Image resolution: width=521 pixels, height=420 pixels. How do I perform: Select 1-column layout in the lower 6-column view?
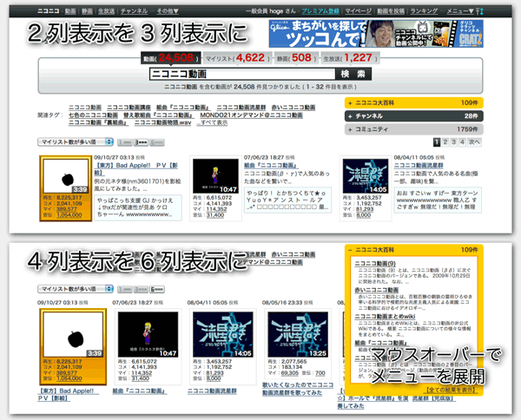(125, 290)
